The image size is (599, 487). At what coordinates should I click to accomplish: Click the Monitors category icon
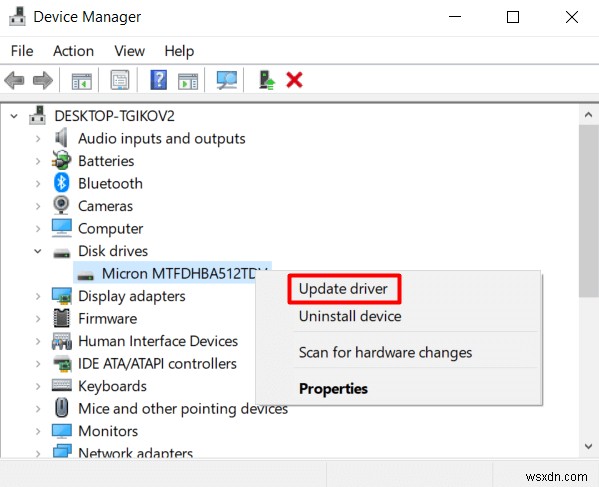(62, 431)
